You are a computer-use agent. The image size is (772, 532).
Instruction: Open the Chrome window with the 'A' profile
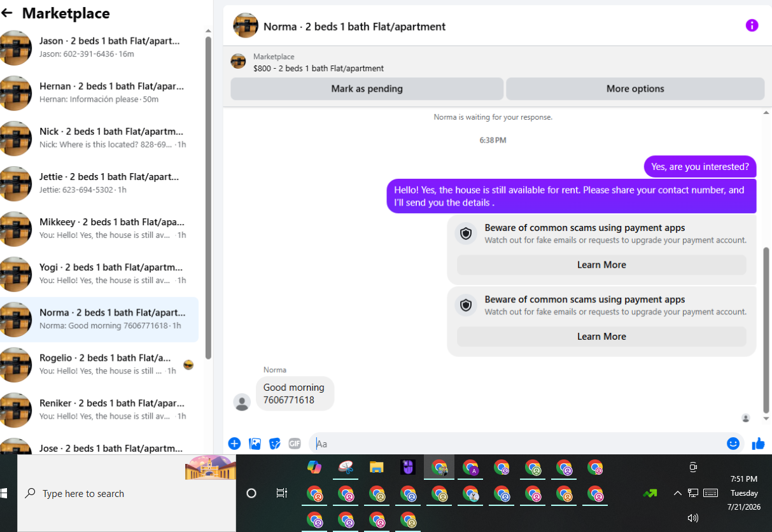click(470, 467)
